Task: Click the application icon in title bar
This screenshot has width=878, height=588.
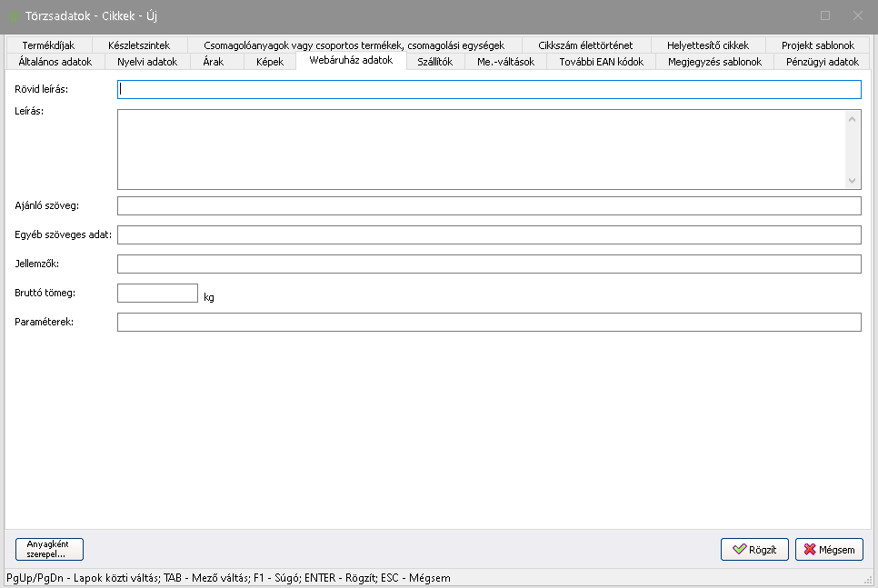Action: (14, 15)
